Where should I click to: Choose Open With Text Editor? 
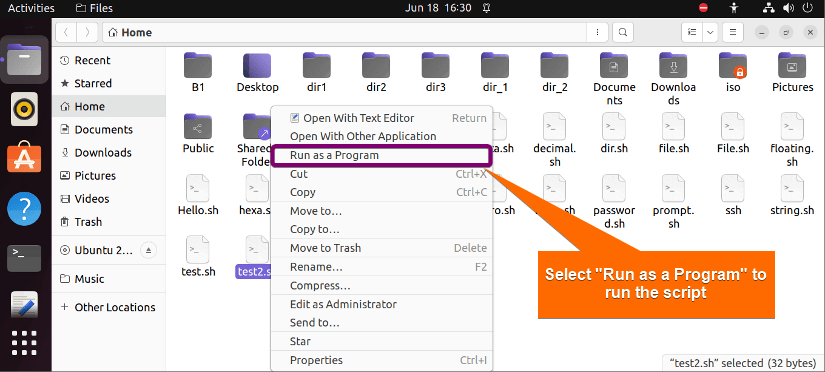coord(381,118)
